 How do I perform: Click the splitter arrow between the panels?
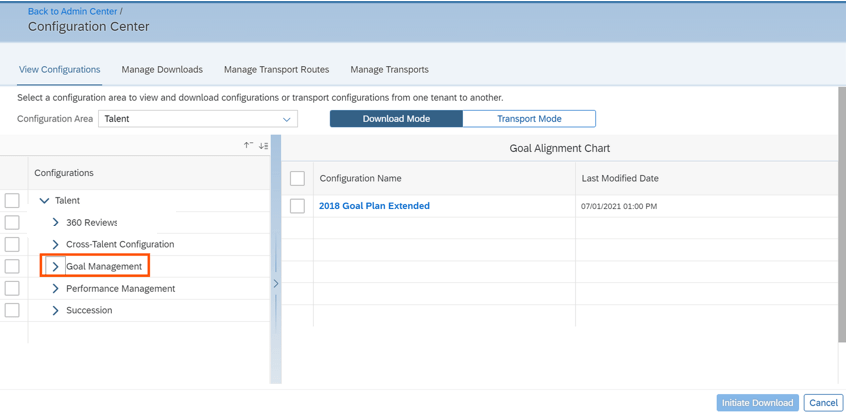click(x=276, y=284)
